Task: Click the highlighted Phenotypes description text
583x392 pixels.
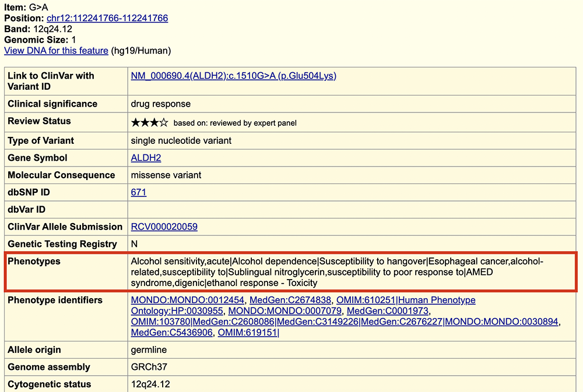Action: click(x=338, y=272)
